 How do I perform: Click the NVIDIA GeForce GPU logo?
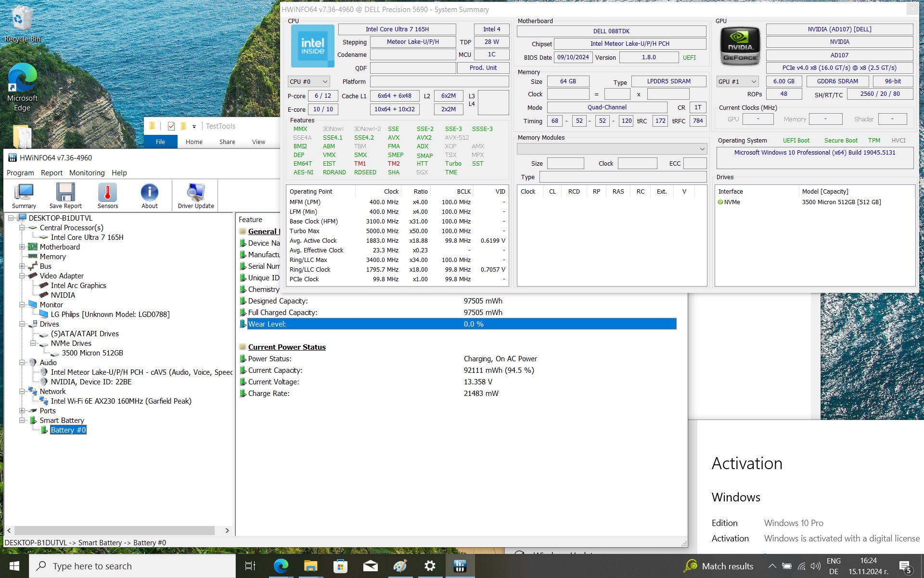click(740, 46)
